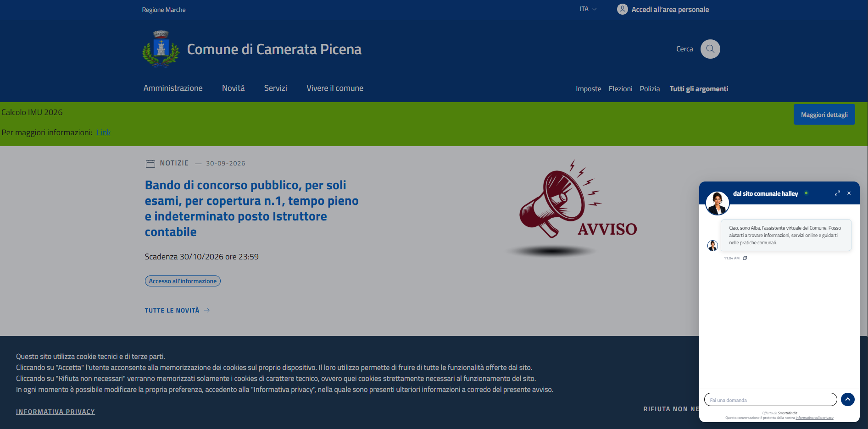Open the Bando di concorso pubblico news title
This screenshot has height=429, width=868.
251,209
